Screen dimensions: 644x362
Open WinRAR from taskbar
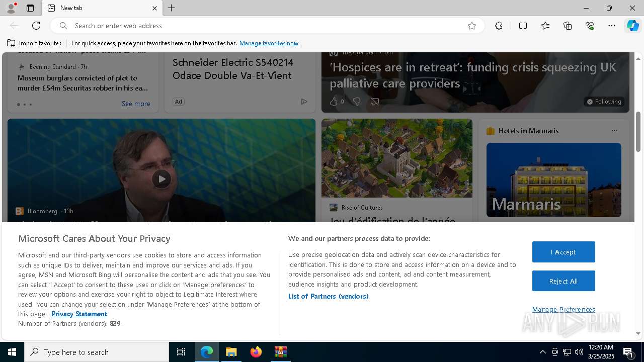pos(281,352)
